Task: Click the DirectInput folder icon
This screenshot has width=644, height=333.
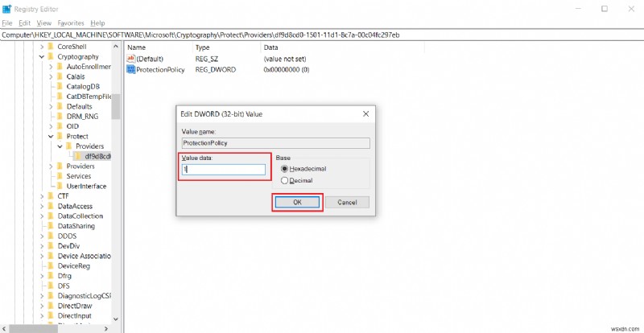Action: point(51,316)
